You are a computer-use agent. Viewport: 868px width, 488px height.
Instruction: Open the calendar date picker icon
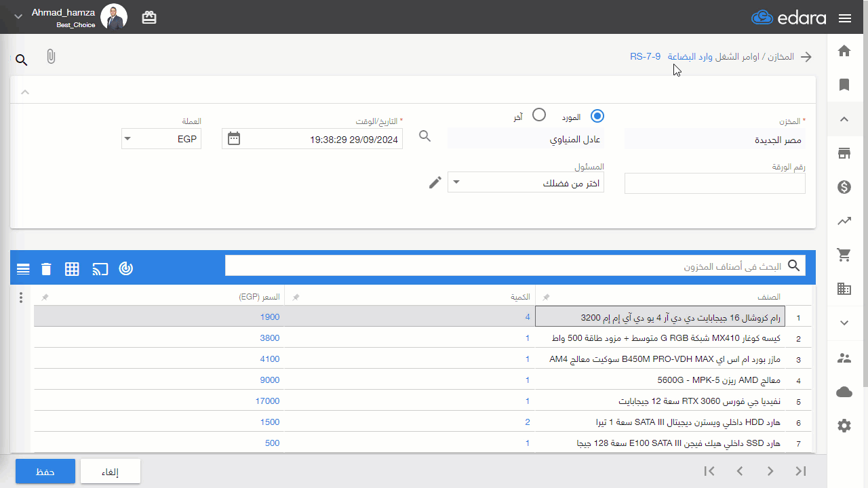(x=234, y=138)
